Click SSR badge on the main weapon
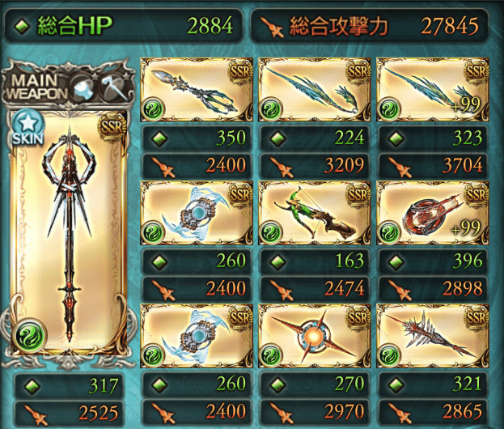The image size is (504, 429). (x=112, y=127)
